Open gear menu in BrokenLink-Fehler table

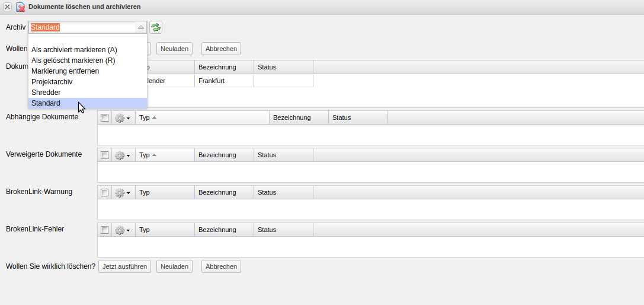(x=122, y=230)
